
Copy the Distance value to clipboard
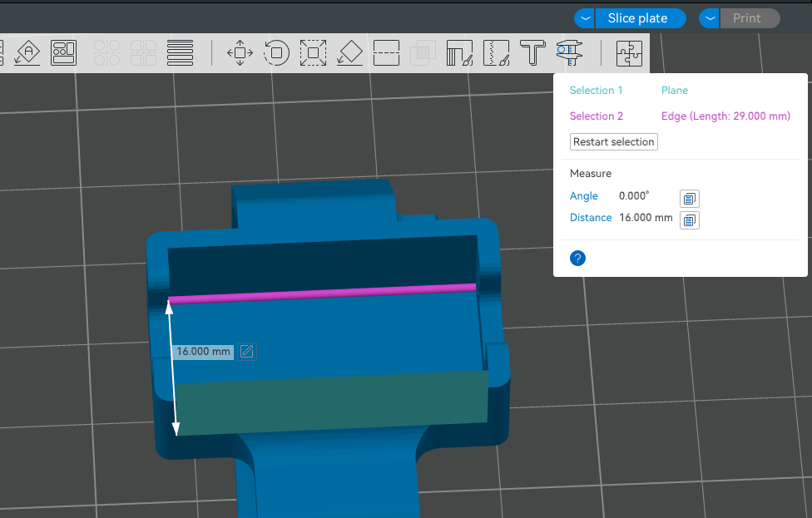tap(690, 220)
